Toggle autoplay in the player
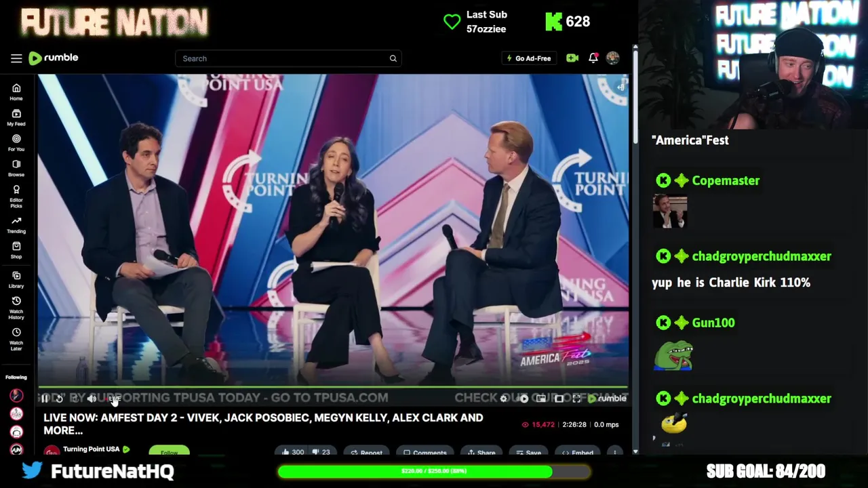868x488 pixels. coord(524,399)
